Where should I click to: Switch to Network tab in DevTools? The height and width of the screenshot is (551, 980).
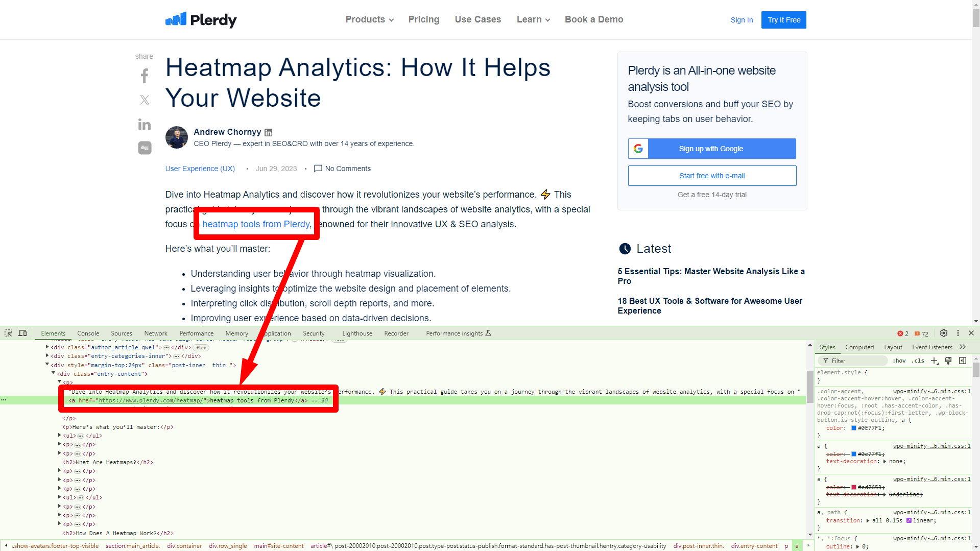click(156, 333)
